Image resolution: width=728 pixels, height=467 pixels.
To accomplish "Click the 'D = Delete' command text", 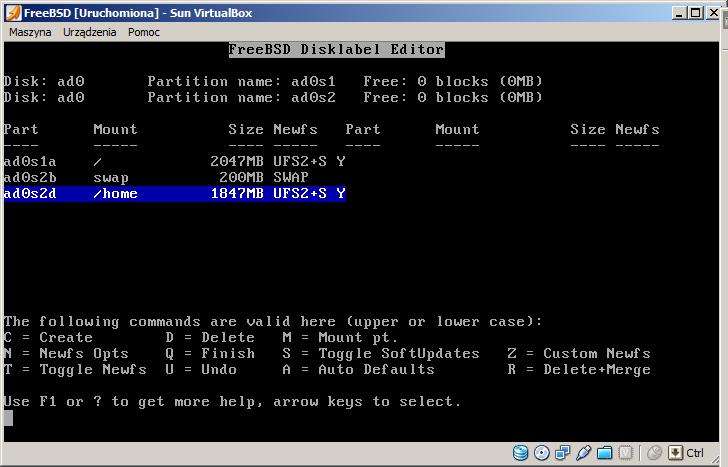I will pyautogui.click(x=210, y=337).
